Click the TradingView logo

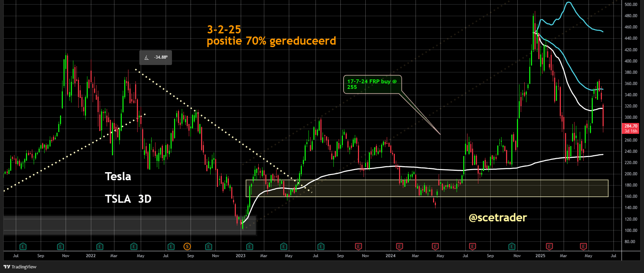20,267
